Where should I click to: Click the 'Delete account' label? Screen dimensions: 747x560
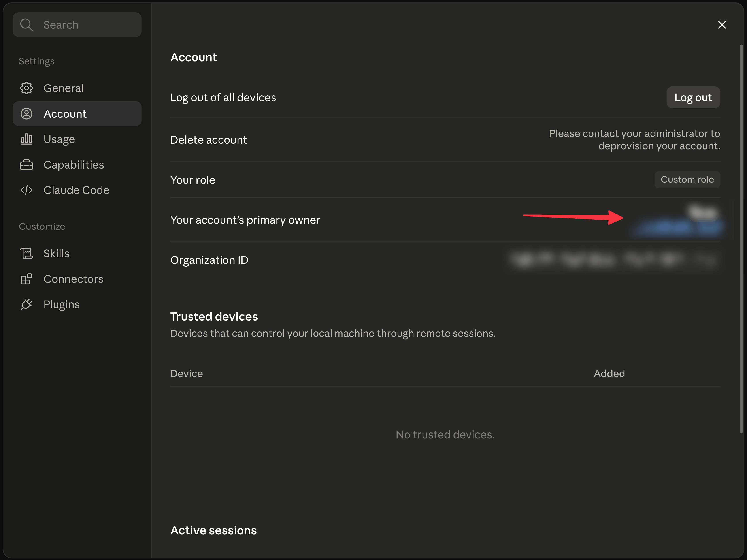click(x=209, y=140)
